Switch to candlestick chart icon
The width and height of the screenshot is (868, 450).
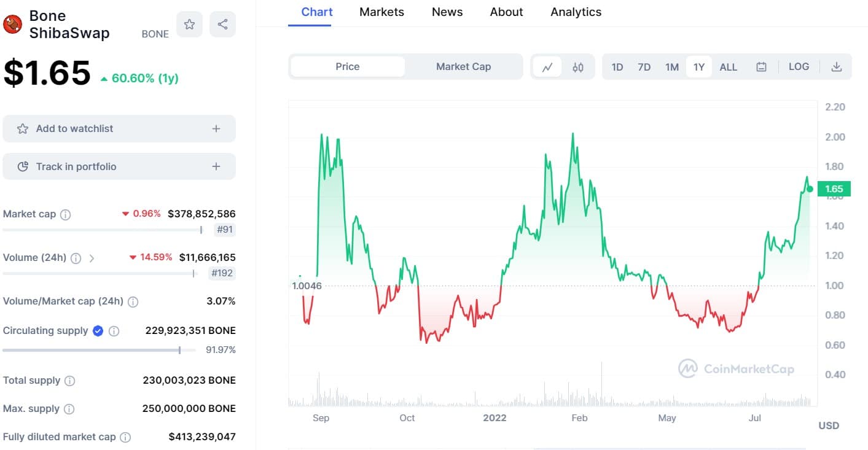(x=578, y=67)
